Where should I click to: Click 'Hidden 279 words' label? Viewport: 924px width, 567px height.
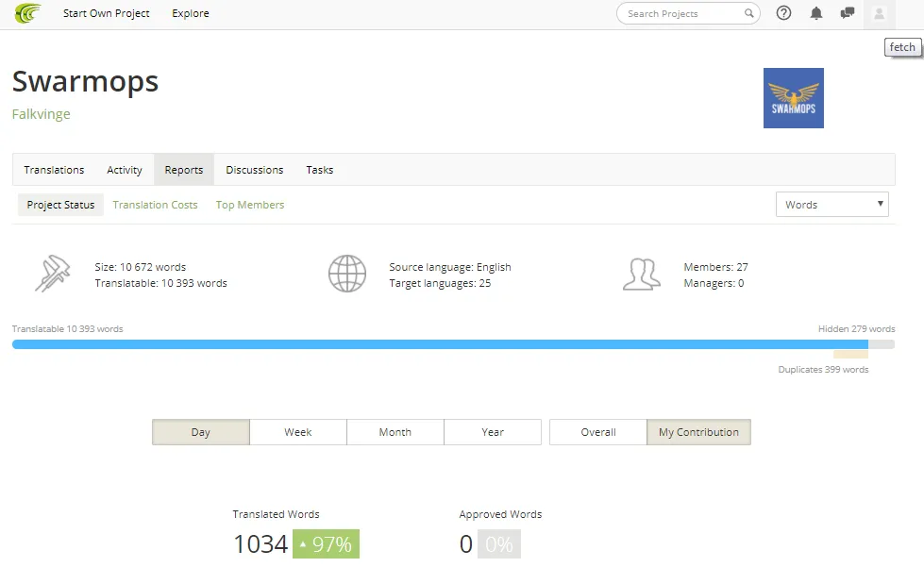[x=856, y=329]
